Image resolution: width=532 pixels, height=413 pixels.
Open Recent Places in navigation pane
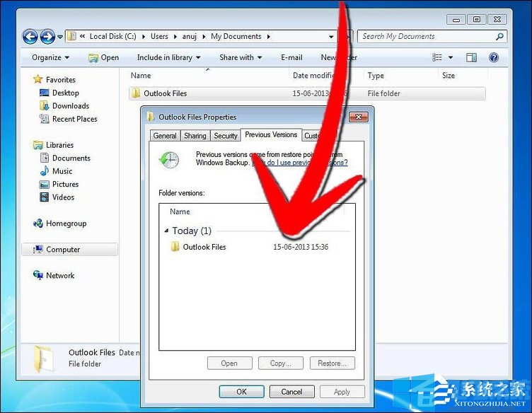coord(68,119)
